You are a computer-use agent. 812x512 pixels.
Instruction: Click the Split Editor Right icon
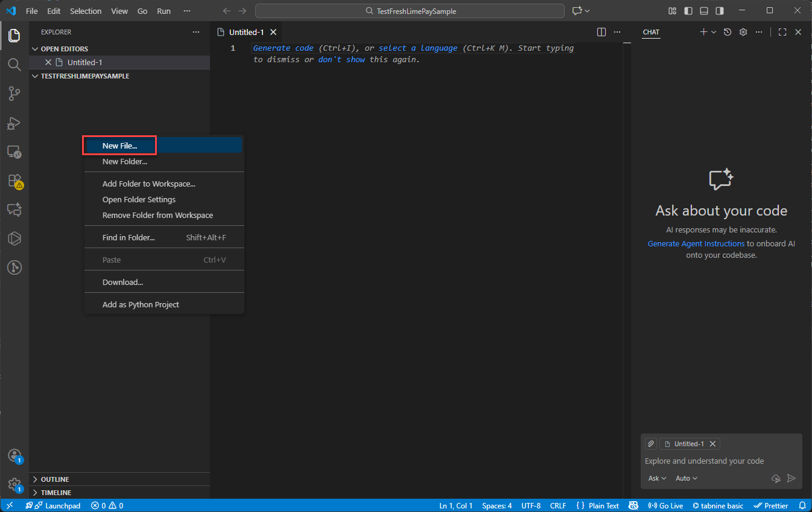[601, 32]
